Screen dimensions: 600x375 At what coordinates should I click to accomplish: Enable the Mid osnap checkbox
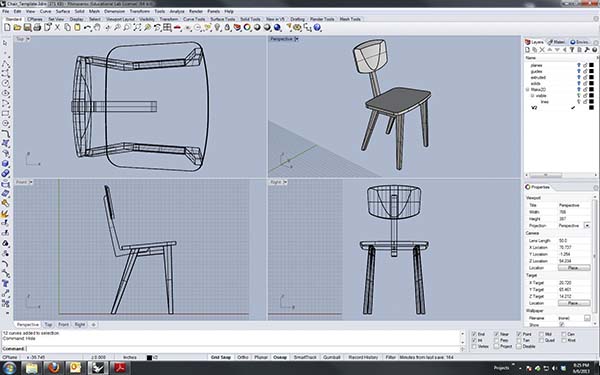coord(541,334)
